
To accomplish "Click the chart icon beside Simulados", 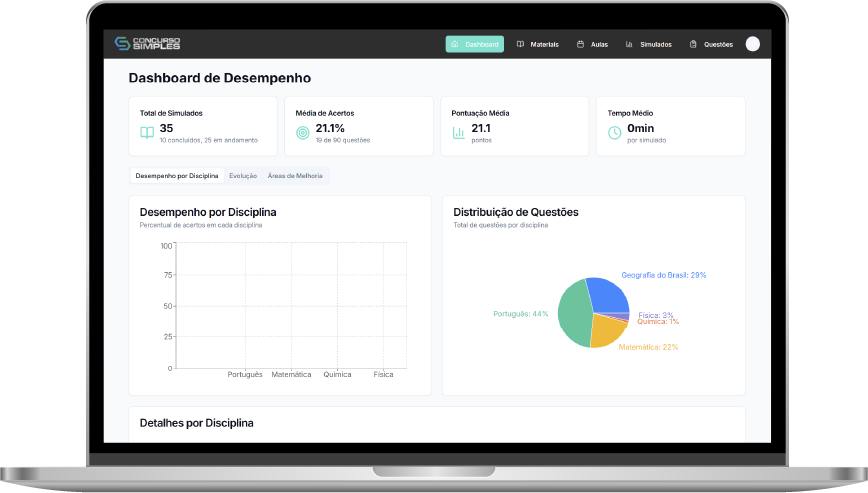I will 629,44.
